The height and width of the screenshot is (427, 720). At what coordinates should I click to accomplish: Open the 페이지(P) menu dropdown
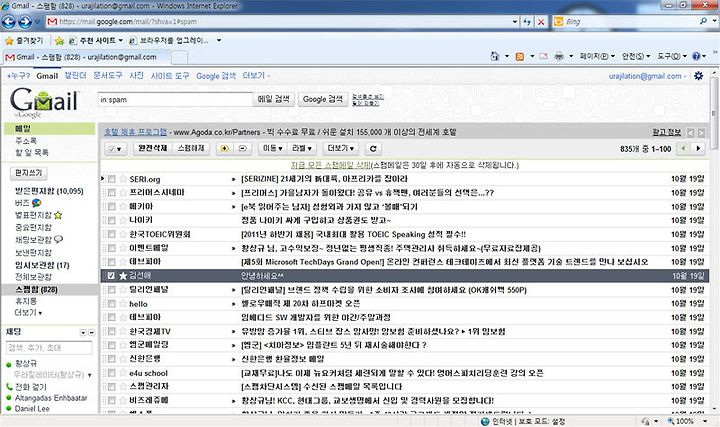pyautogui.click(x=597, y=56)
